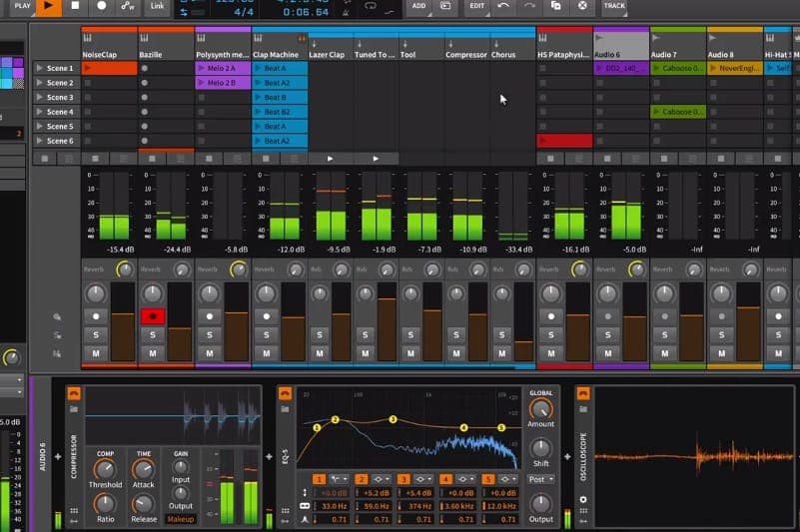
Task: Toggle automation write mode icon
Action: pyautogui.click(x=128, y=6)
